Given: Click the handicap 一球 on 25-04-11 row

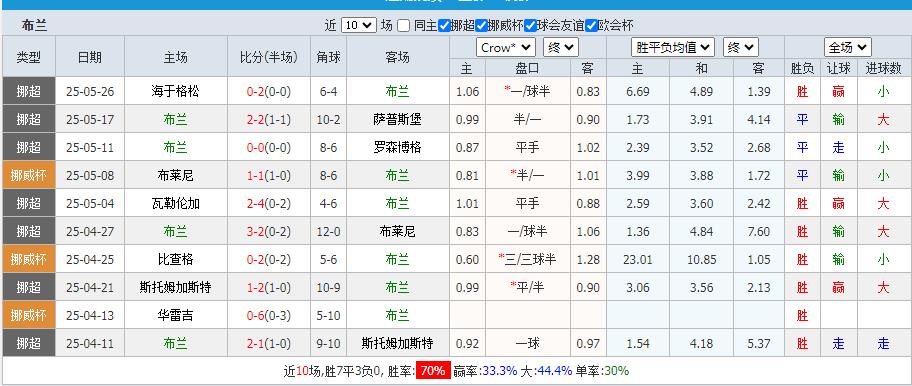Looking at the screenshot, I should (x=527, y=343).
